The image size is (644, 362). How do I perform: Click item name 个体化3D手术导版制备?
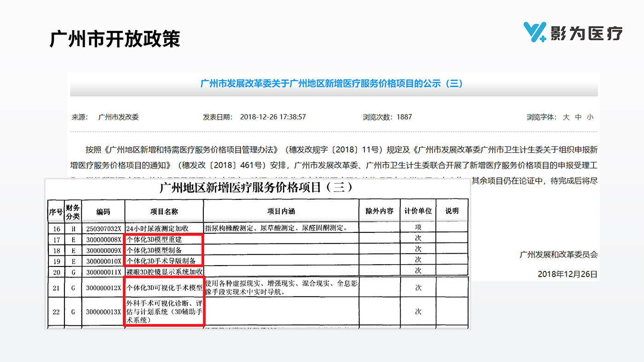(x=161, y=261)
